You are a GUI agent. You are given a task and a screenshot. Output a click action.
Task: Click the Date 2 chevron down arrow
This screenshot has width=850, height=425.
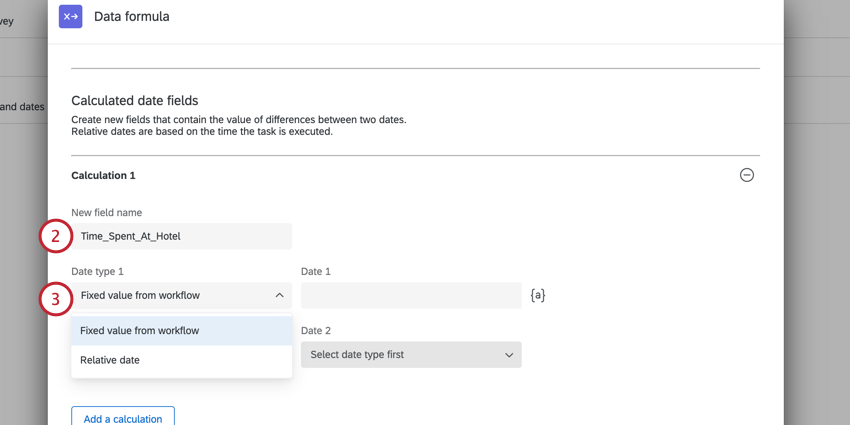point(508,355)
